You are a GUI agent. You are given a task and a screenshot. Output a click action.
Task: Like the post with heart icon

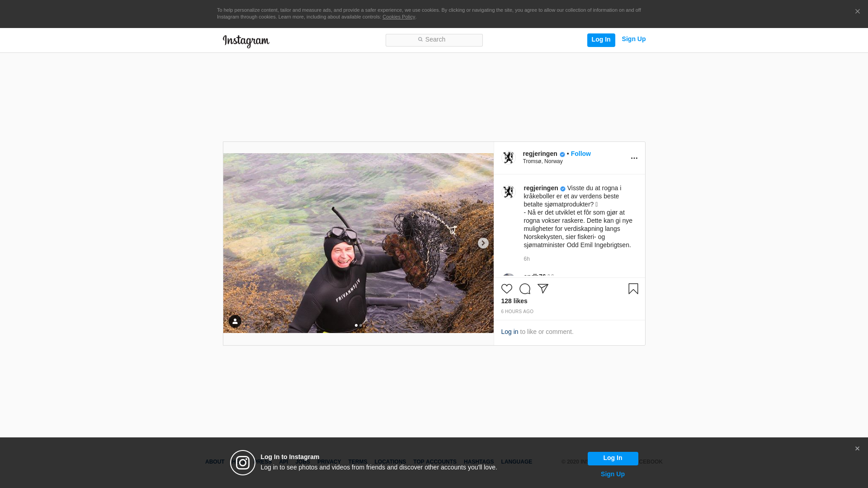tap(507, 289)
